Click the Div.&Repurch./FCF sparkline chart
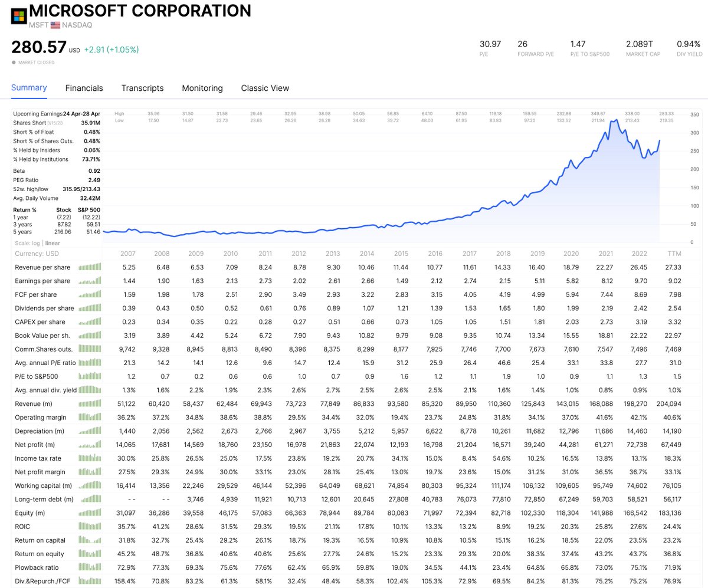The height and width of the screenshot is (588, 708). pos(89,580)
